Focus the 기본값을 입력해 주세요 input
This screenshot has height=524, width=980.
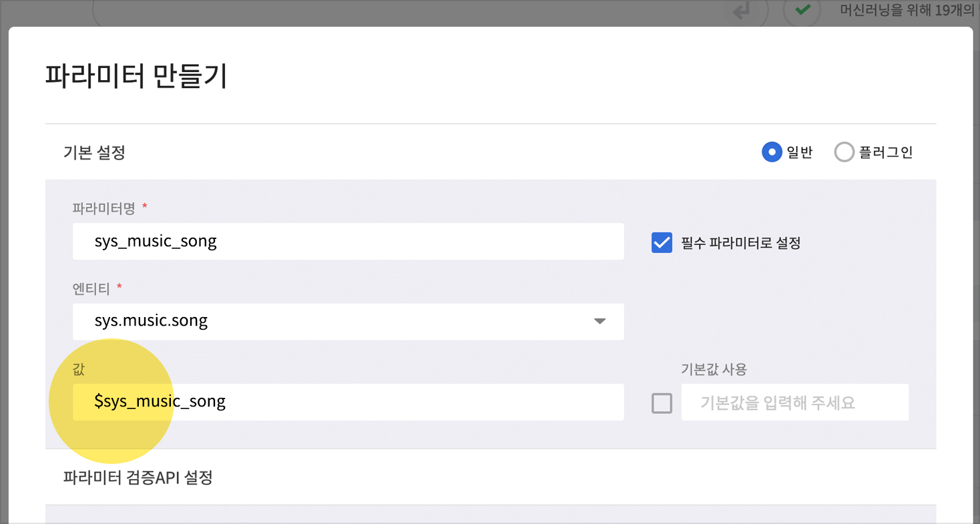coord(794,403)
